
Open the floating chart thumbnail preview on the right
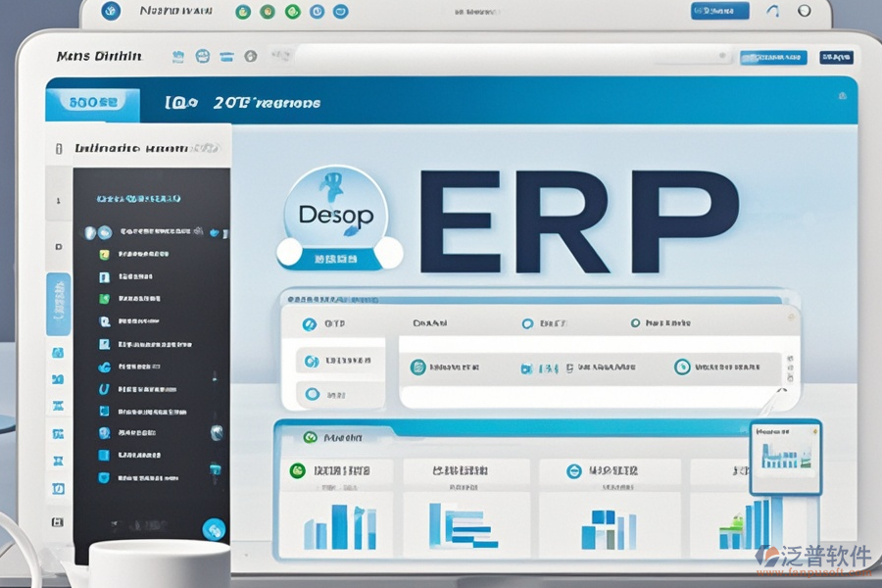pos(785,458)
